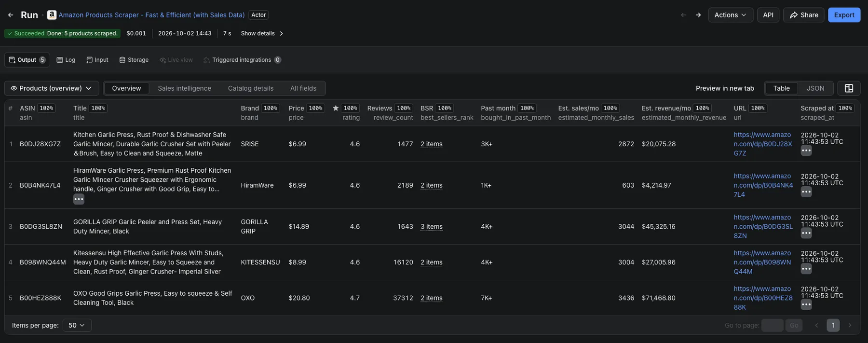Open the Amazon Products Scraper actor link
This screenshot has height=343, width=868.
point(151,15)
